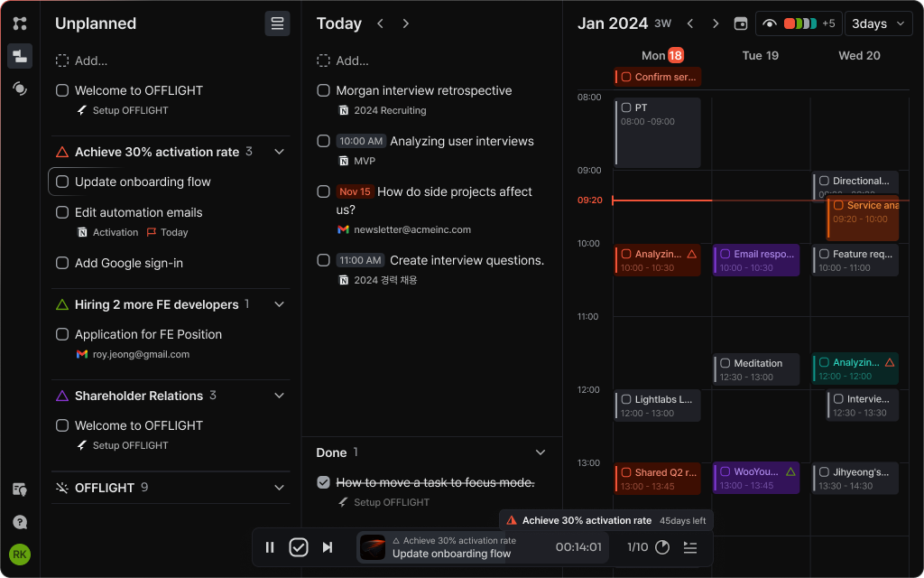Screen dimensions: 924x578
Task: Check off Edit automation emails task
Action: tap(62, 212)
